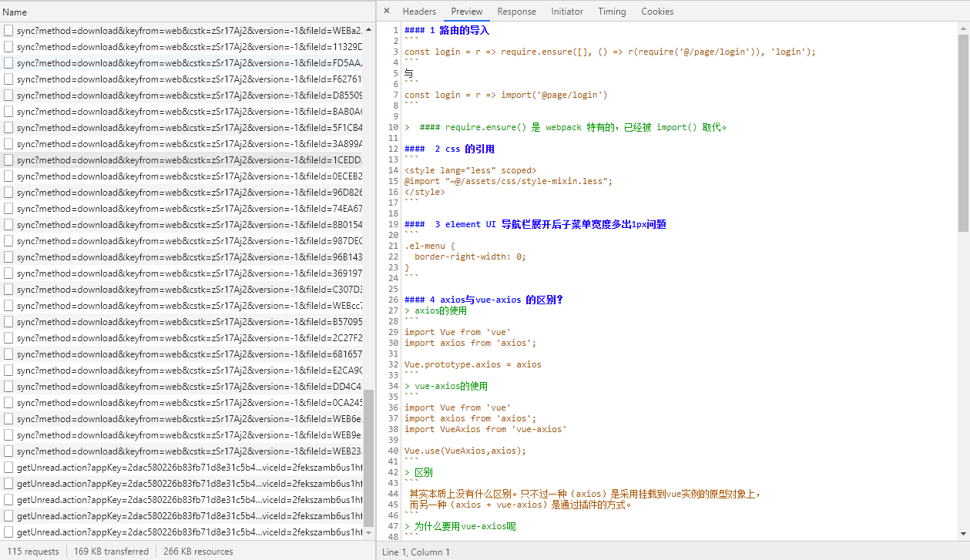Click '115 requests' in status bar

pos(33,552)
